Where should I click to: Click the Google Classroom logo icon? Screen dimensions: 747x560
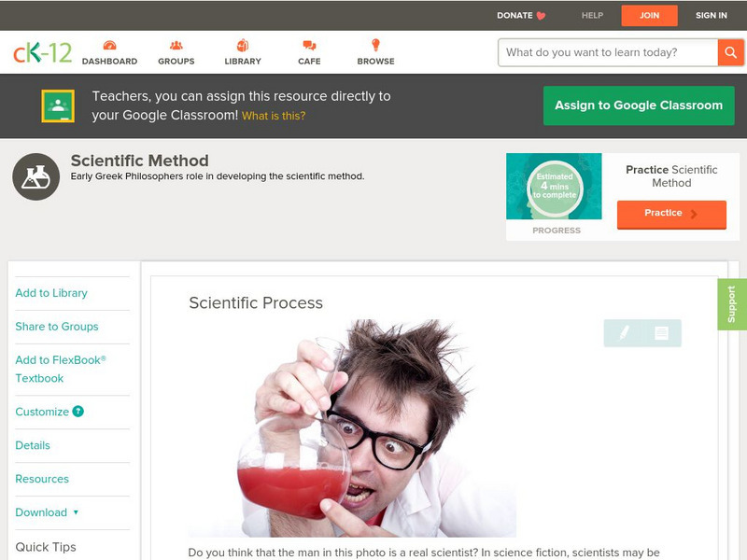58,105
